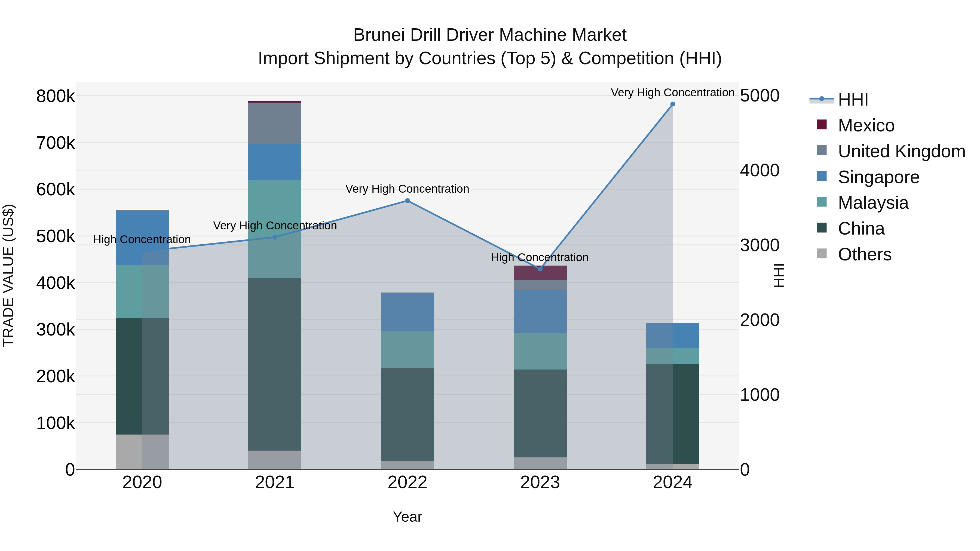
Task: Click the 500k y-axis tick label
Action: 56,236
